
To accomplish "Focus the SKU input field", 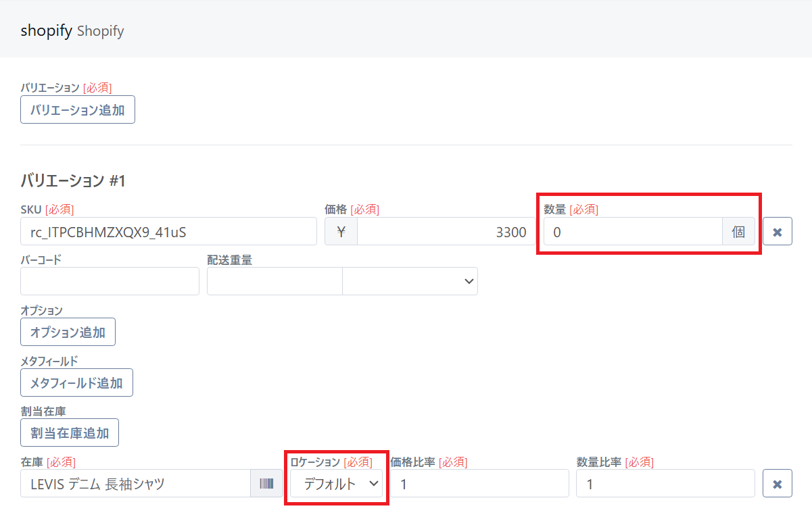I will [x=169, y=232].
